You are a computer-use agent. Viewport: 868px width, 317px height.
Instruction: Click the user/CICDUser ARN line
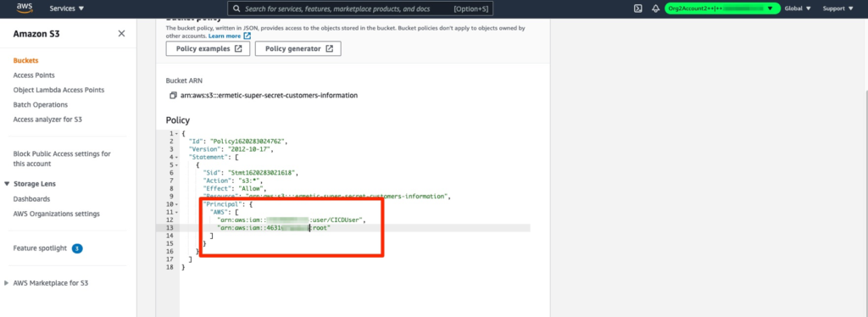[x=292, y=220]
